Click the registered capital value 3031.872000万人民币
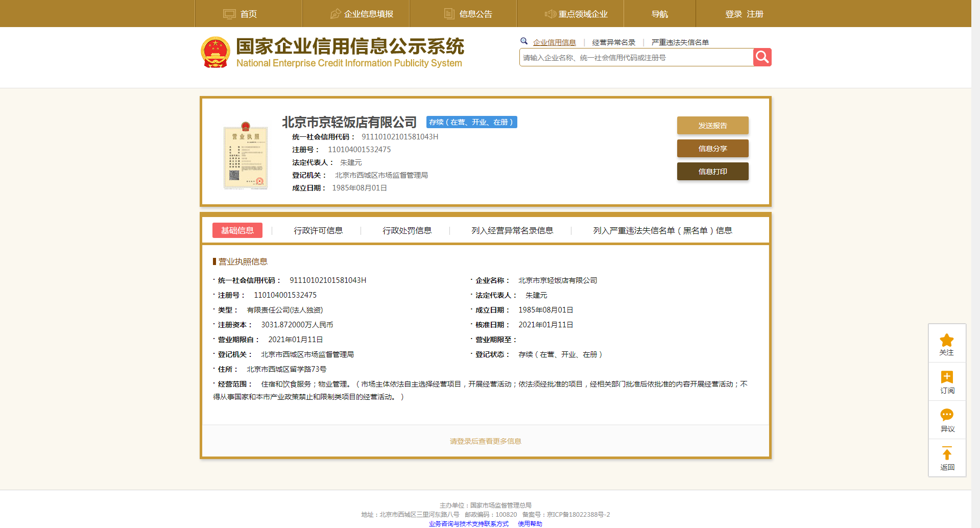Screen dimensions: 980x528 point(297,325)
